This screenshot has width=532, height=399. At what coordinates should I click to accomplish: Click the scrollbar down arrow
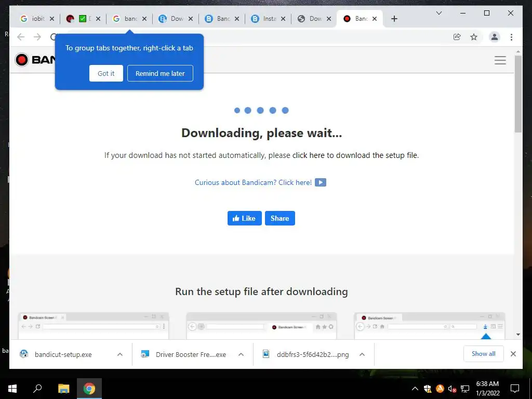518,335
